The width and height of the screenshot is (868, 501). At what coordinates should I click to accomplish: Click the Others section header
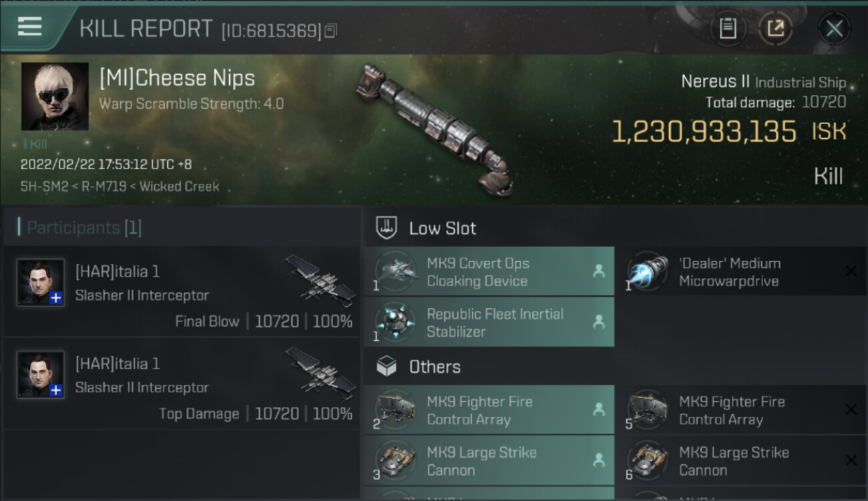(x=434, y=367)
